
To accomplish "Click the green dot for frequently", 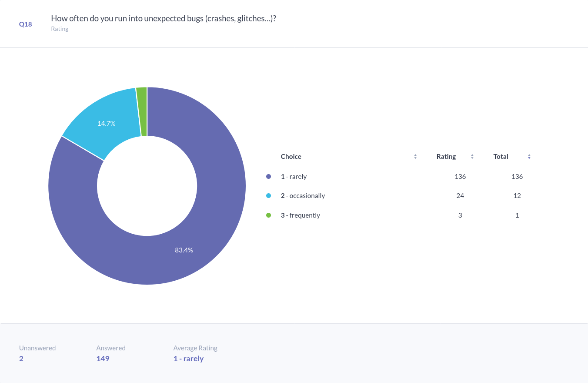I will tap(268, 215).
